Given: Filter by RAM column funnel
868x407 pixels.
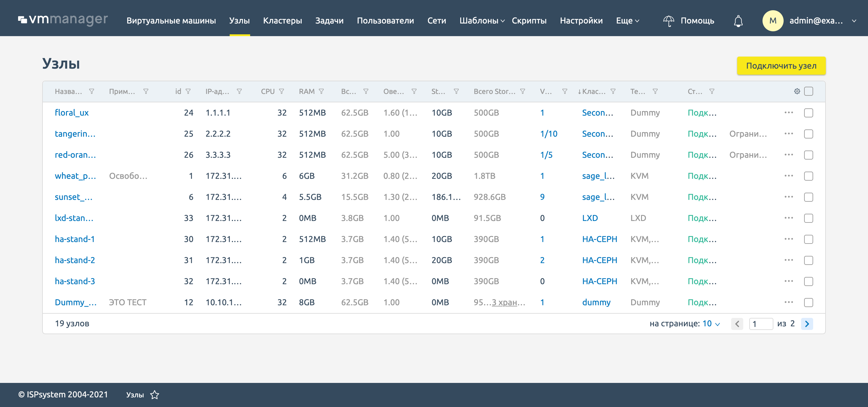Looking at the screenshot, I should (x=322, y=91).
